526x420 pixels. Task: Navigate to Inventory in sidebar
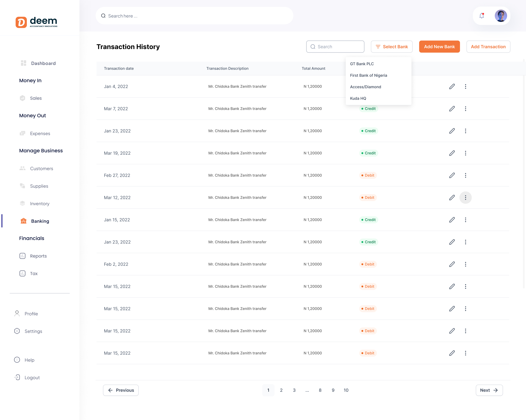(40, 204)
